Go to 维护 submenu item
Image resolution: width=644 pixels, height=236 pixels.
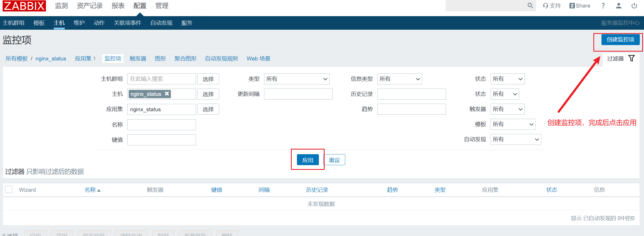[x=79, y=23]
